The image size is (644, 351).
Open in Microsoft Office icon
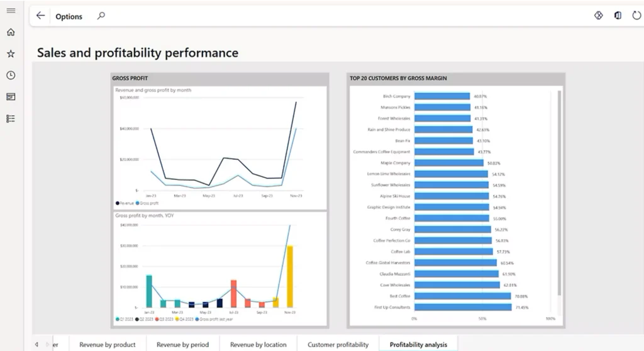coord(618,16)
